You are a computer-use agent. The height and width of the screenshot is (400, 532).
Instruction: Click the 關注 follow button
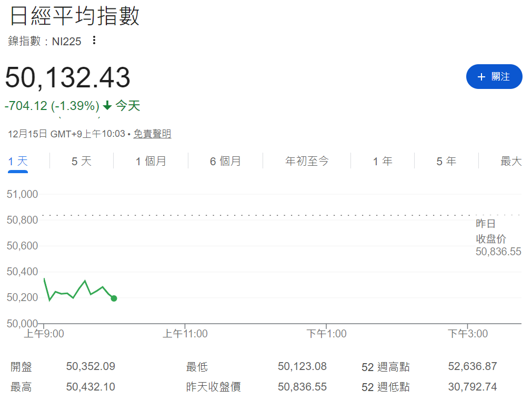(x=494, y=76)
